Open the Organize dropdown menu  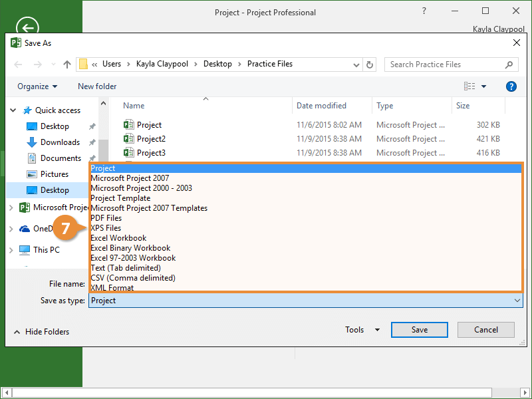pyautogui.click(x=37, y=86)
